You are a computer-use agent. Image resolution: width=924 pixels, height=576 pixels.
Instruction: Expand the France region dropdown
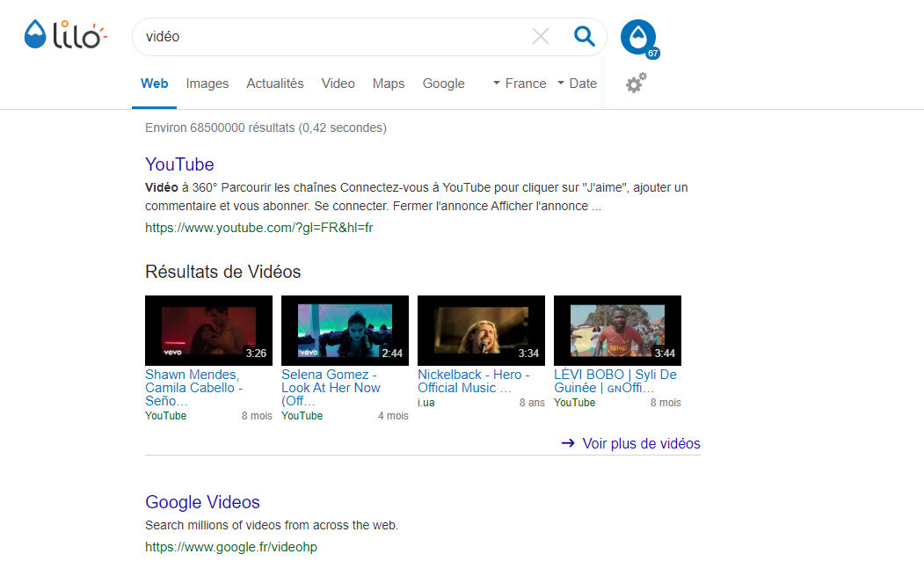[520, 84]
